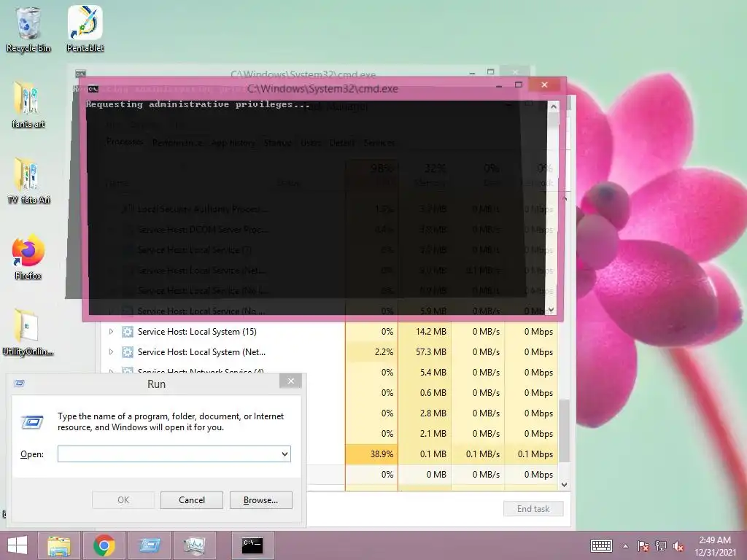747x560 pixels.
Task: Launch the Pentablet desktop shortcut
Action: [85, 28]
